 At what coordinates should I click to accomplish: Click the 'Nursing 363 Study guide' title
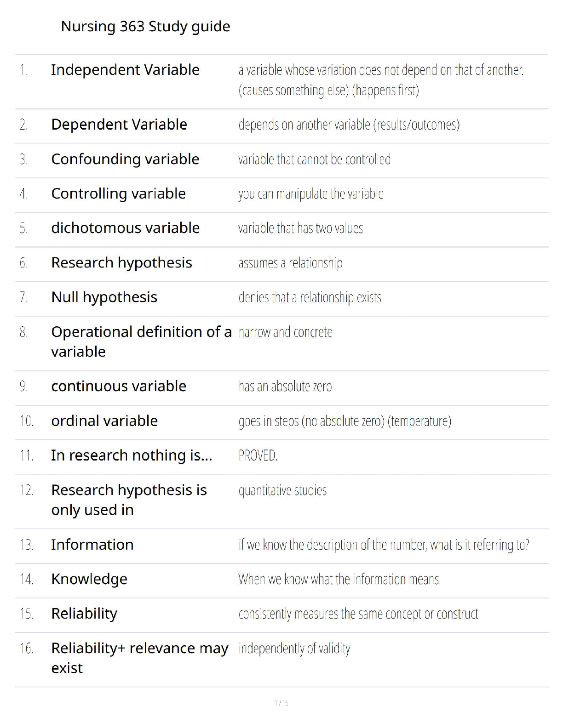tap(145, 27)
